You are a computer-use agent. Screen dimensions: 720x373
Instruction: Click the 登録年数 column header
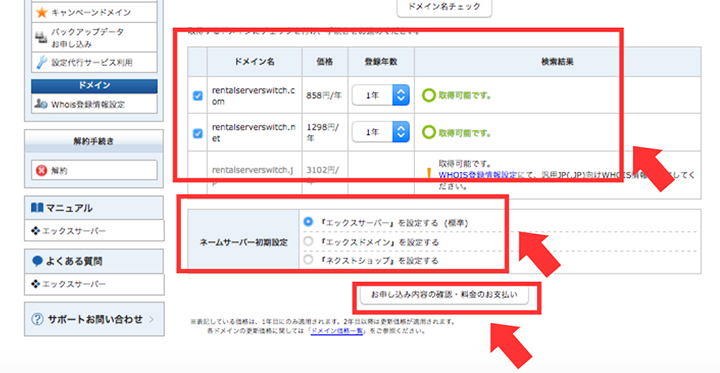(381, 62)
